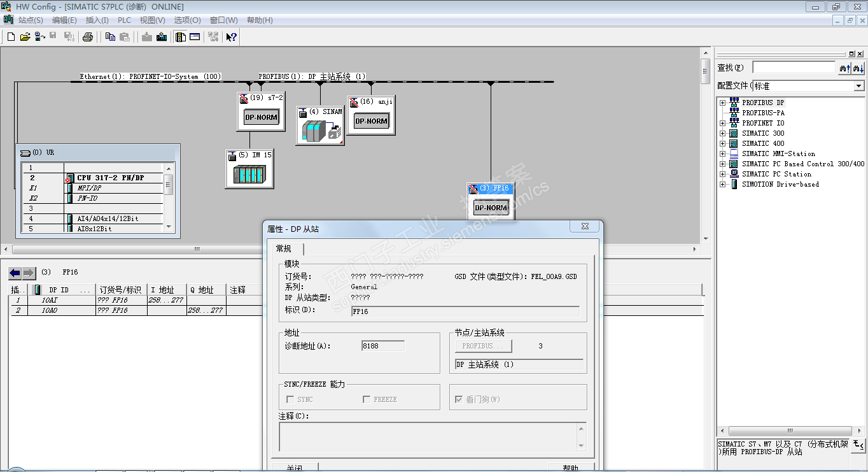The width and height of the screenshot is (868, 472).
Task: Click the Paste toolbar icon
Action: pyautogui.click(x=125, y=37)
